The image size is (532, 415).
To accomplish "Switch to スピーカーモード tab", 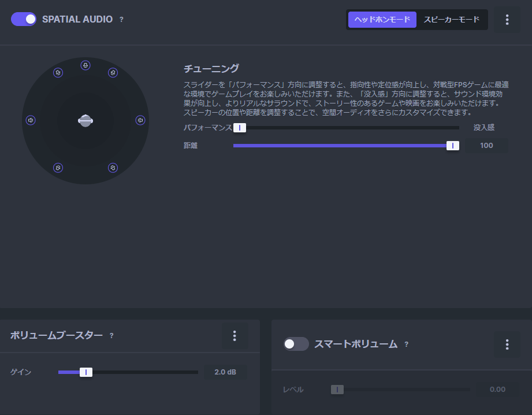I will pos(452,20).
